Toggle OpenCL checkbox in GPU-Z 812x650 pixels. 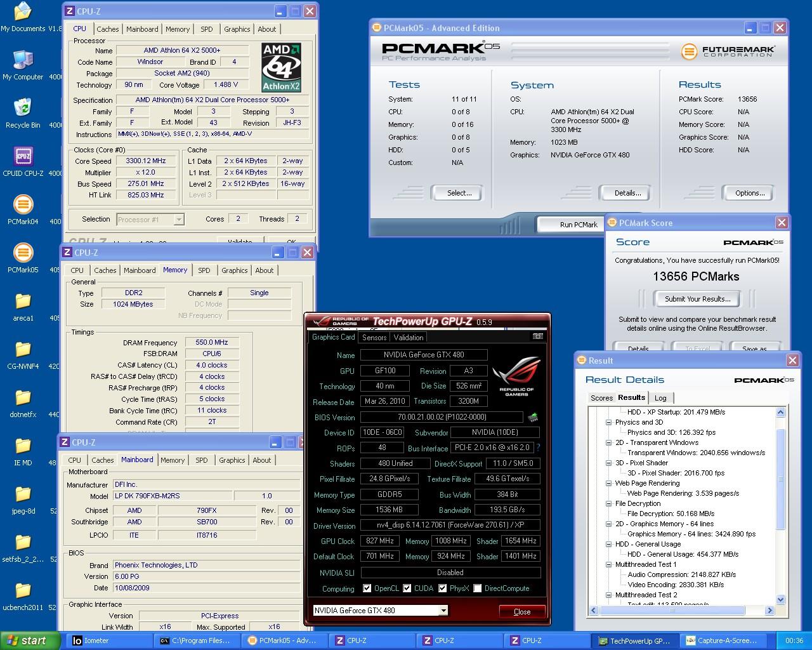(367, 588)
